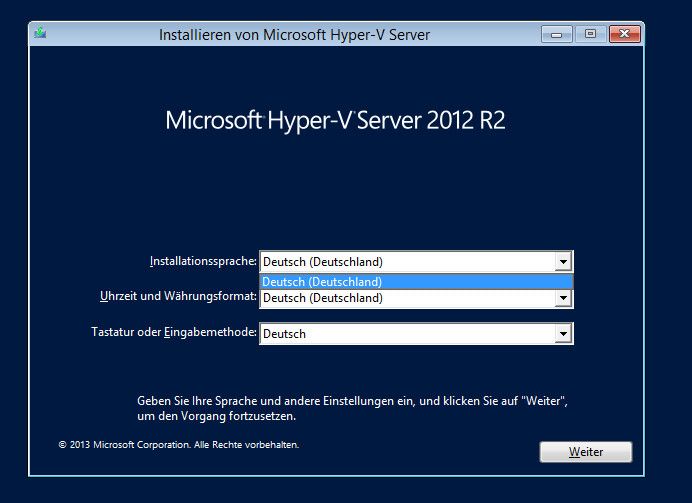Minimize the Hyper-V Server setup window
This screenshot has height=503, width=692.
[x=557, y=34]
